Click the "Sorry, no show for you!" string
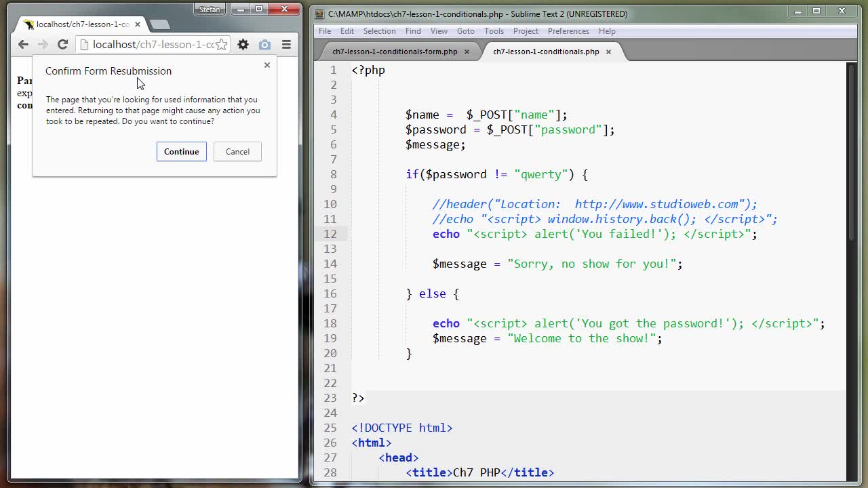 591,264
